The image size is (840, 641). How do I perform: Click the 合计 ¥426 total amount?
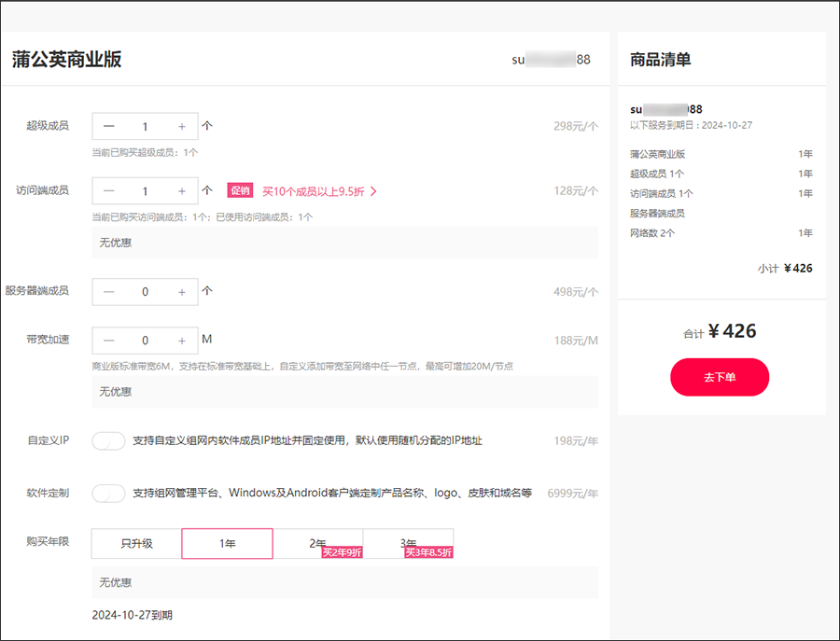[720, 331]
